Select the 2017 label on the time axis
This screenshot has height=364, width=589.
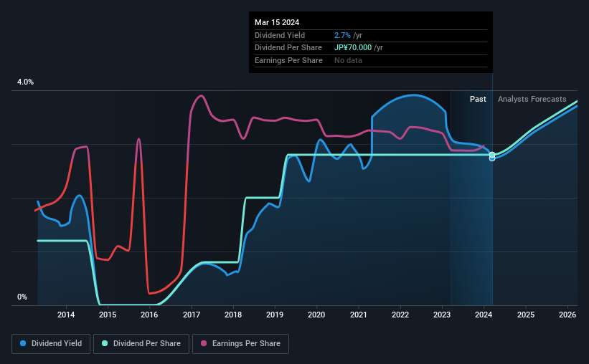point(192,315)
